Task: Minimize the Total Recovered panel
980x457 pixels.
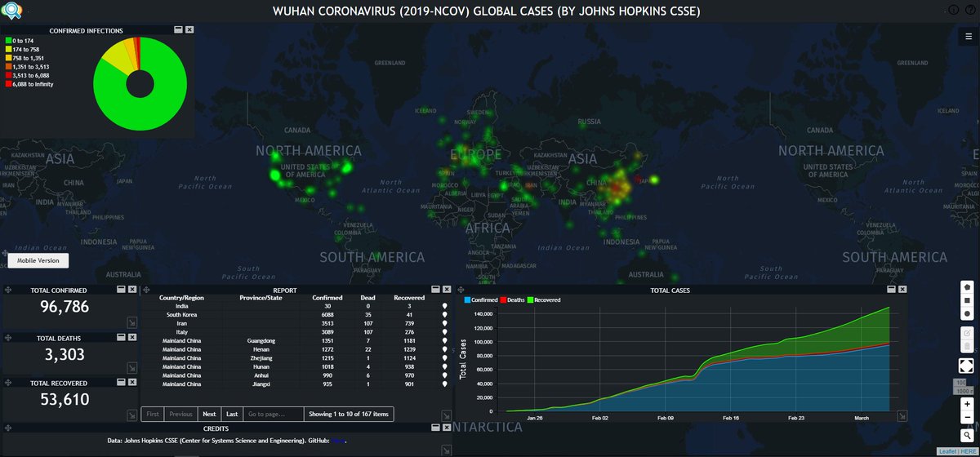Action: tap(120, 381)
